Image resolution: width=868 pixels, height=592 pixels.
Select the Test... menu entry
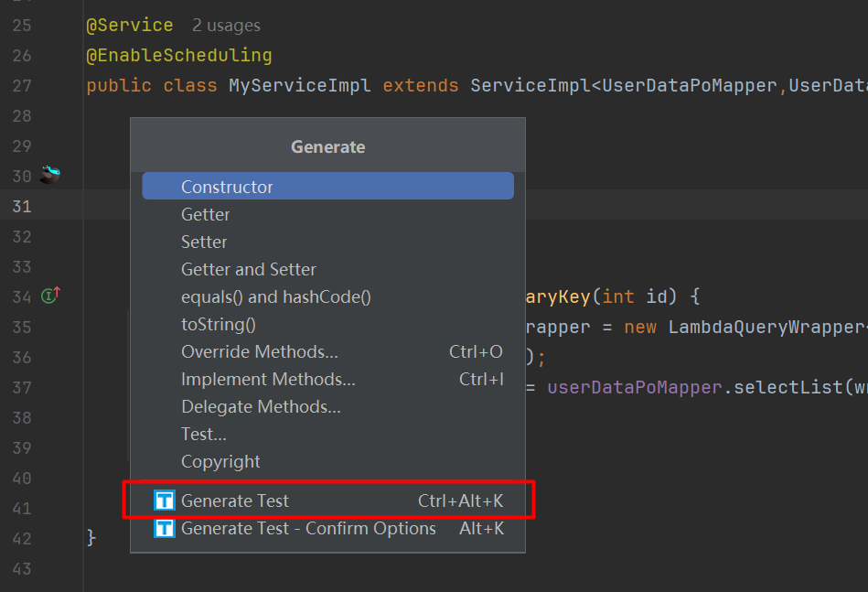click(204, 434)
